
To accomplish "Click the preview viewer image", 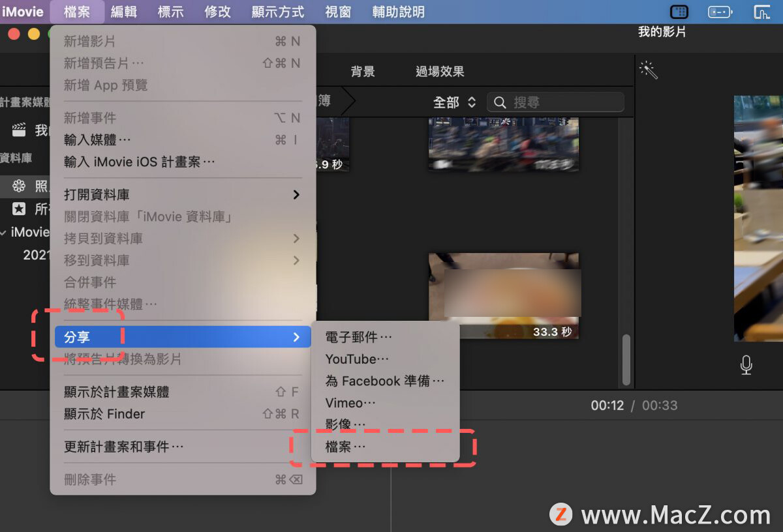I will [x=758, y=218].
